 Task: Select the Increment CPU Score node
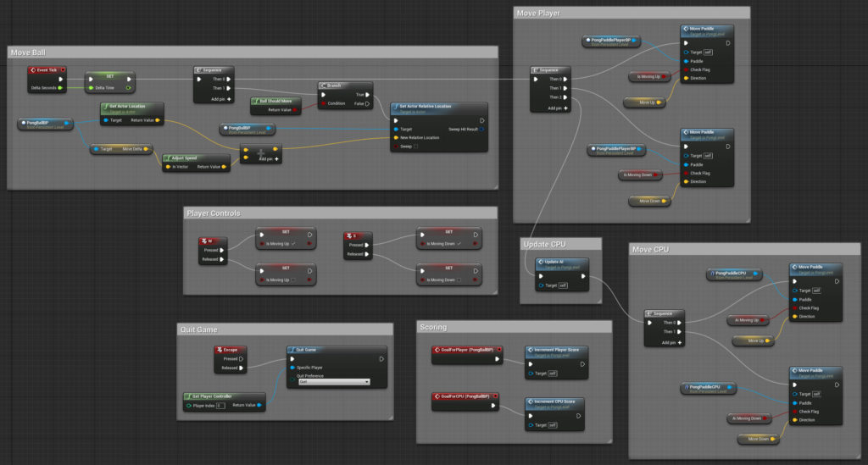[554, 414]
